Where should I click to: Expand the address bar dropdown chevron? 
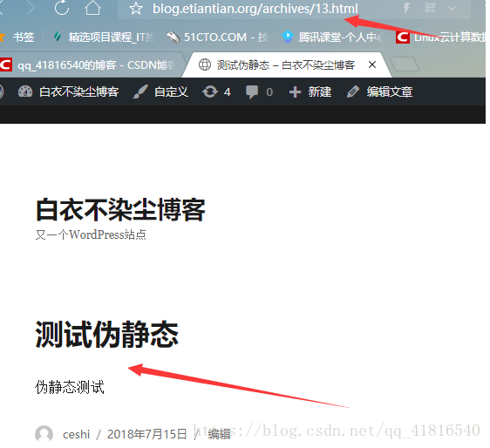452,8
